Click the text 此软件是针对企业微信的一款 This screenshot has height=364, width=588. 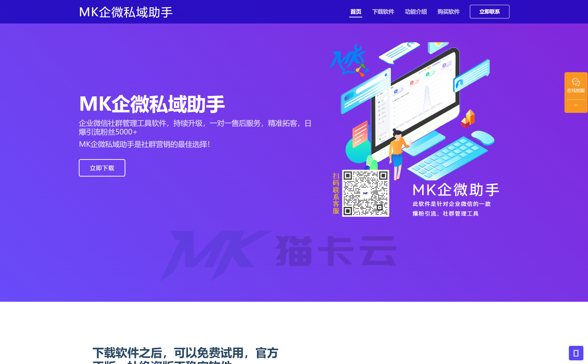pyautogui.click(x=451, y=204)
